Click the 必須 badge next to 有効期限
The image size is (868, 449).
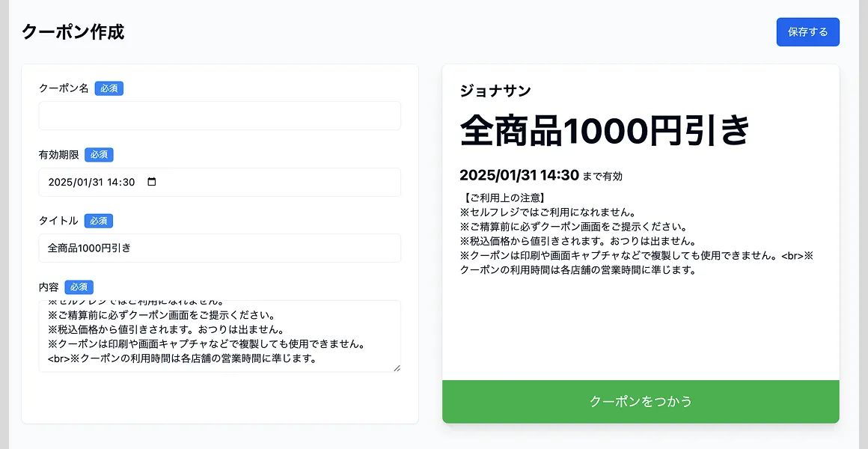(99, 154)
